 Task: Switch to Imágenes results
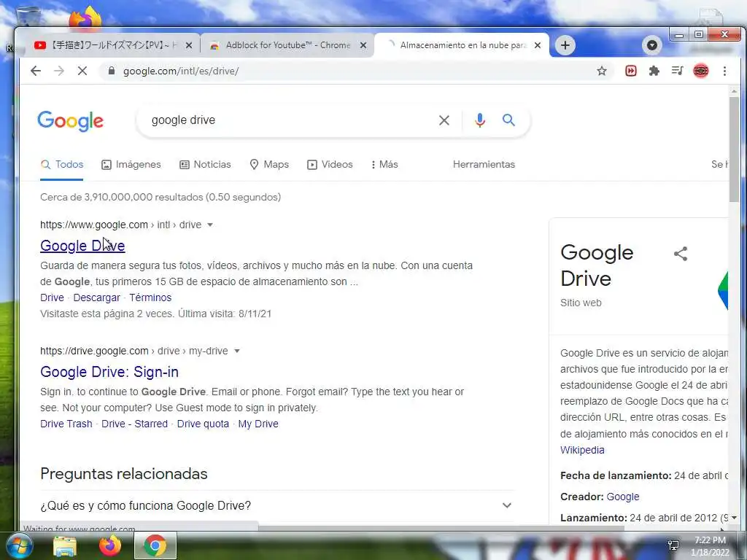coord(131,164)
